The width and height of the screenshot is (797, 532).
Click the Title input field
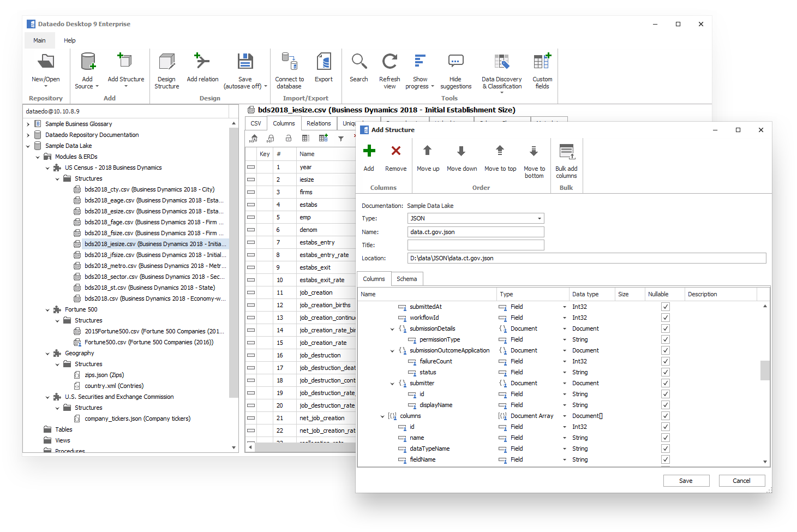(475, 245)
